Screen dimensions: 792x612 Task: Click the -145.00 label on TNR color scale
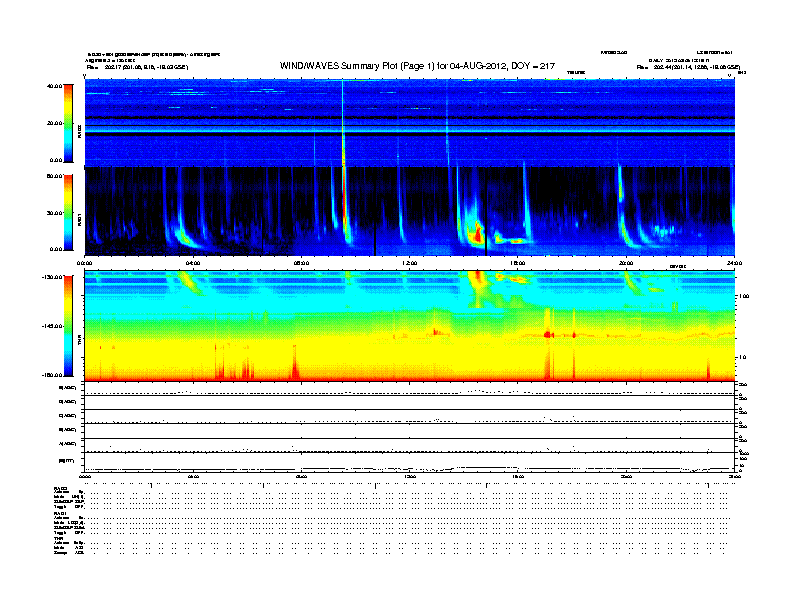pyautogui.click(x=52, y=326)
